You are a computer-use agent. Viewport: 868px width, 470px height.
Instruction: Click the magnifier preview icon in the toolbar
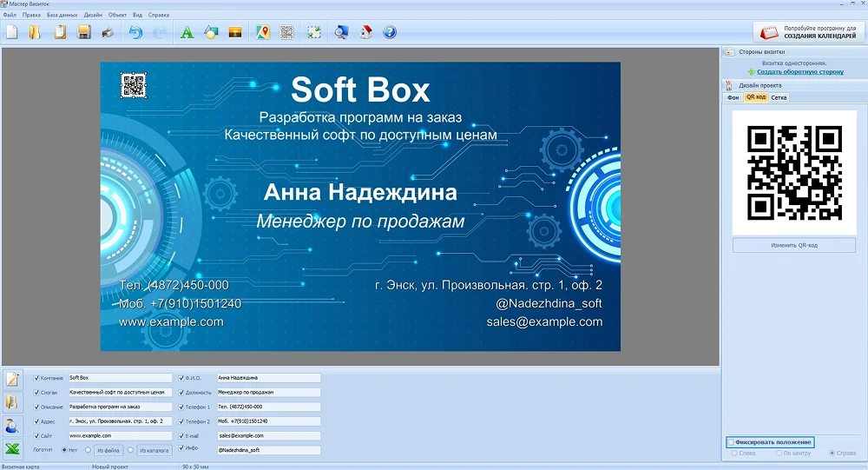point(341,33)
